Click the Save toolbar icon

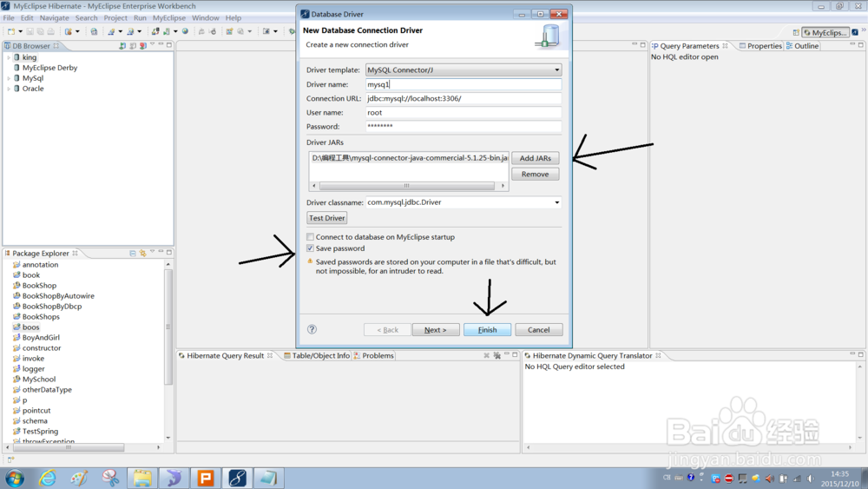click(30, 31)
